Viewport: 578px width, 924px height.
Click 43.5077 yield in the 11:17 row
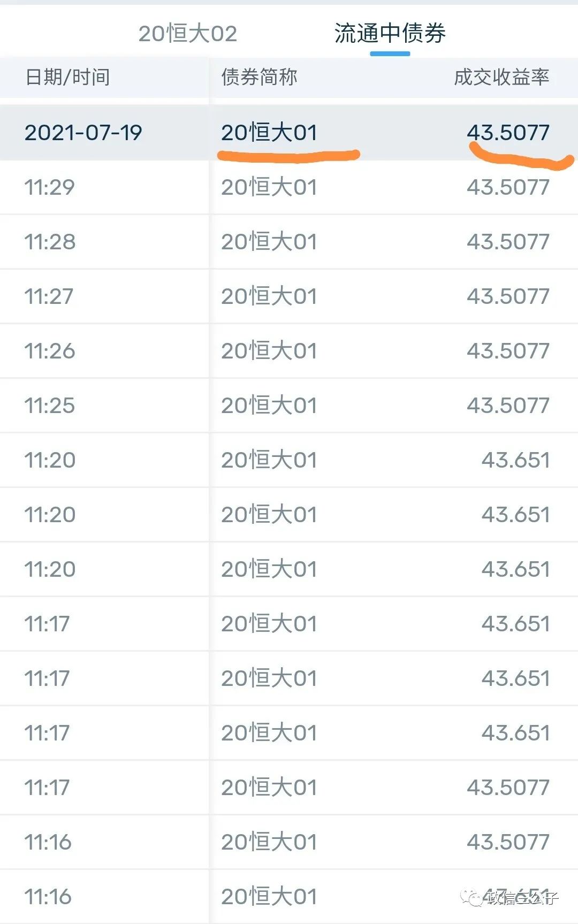tap(508, 788)
